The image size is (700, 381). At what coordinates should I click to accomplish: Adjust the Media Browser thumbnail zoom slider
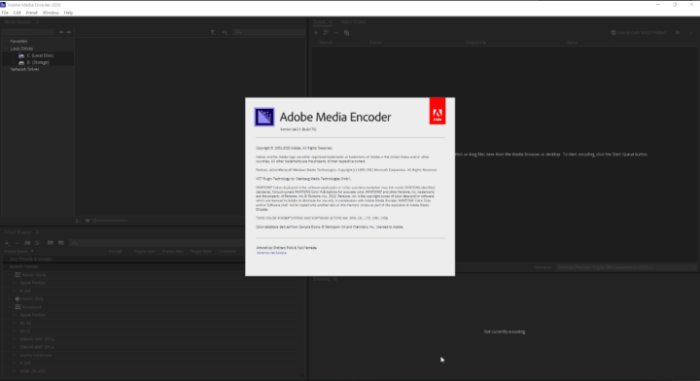(x=110, y=221)
